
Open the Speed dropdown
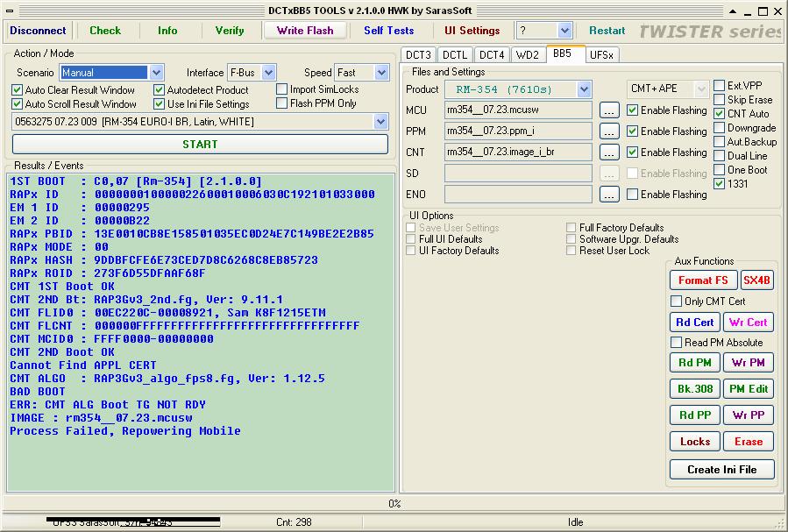381,73
